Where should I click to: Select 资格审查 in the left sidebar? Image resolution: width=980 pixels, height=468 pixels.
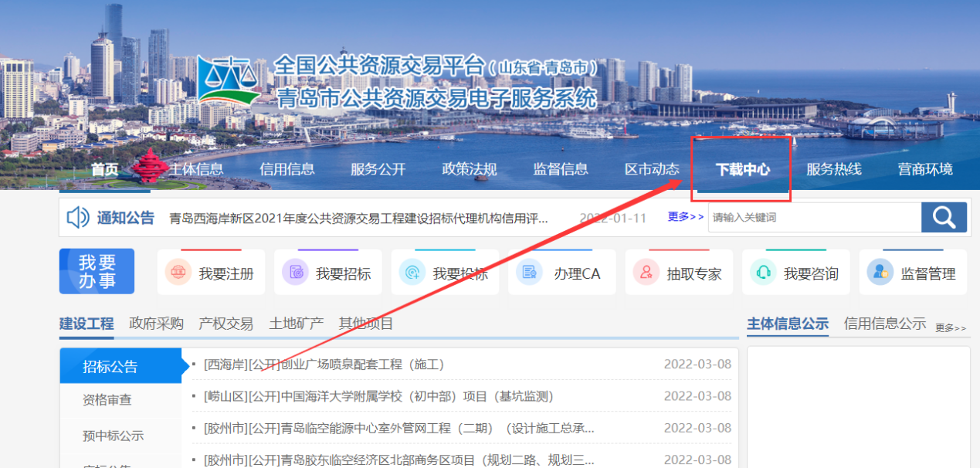[x=107, y=400]
